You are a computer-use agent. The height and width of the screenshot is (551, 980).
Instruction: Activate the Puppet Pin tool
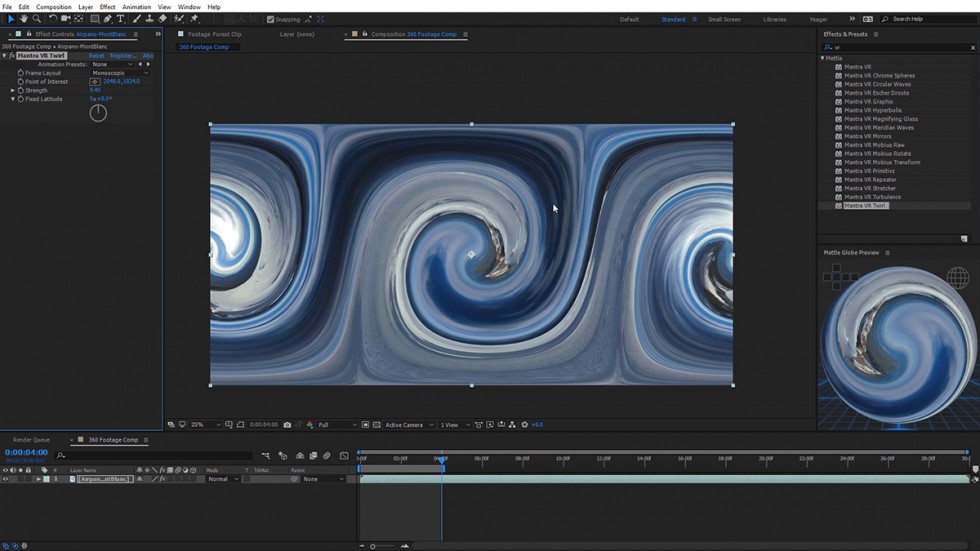(x=194, y=19)
